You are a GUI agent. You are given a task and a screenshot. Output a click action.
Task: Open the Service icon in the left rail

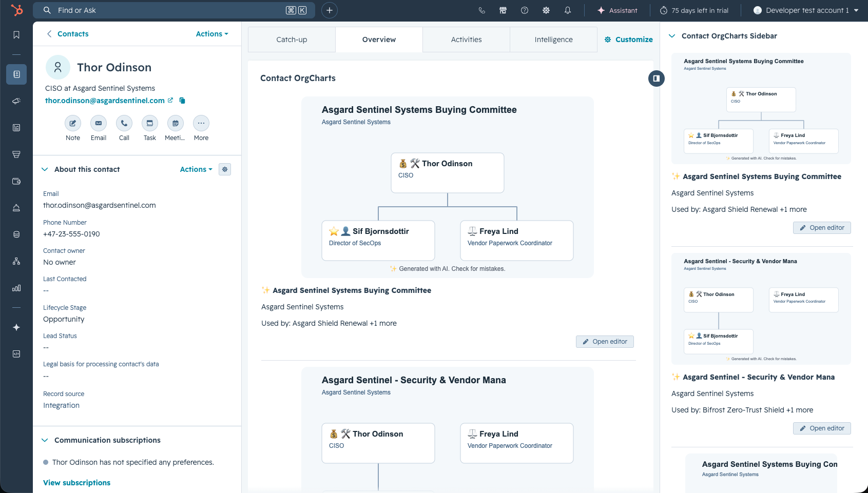(x=16, y=208)
